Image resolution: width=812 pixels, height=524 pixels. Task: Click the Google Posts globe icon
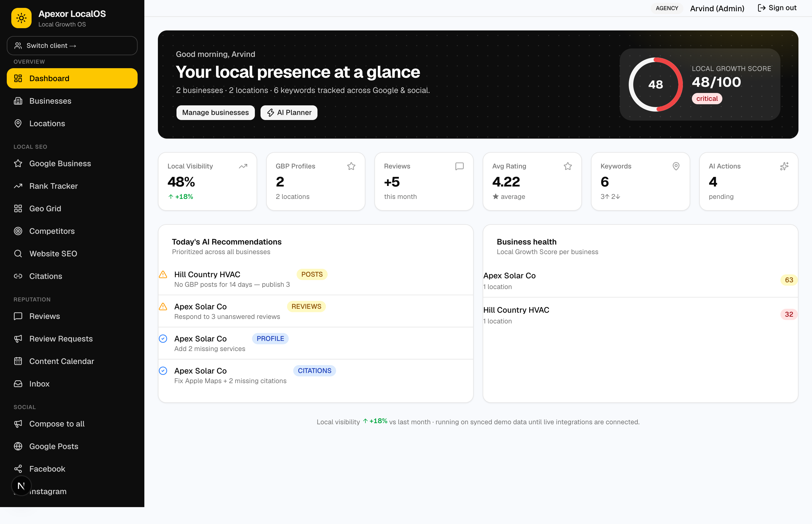coord(18,446)
